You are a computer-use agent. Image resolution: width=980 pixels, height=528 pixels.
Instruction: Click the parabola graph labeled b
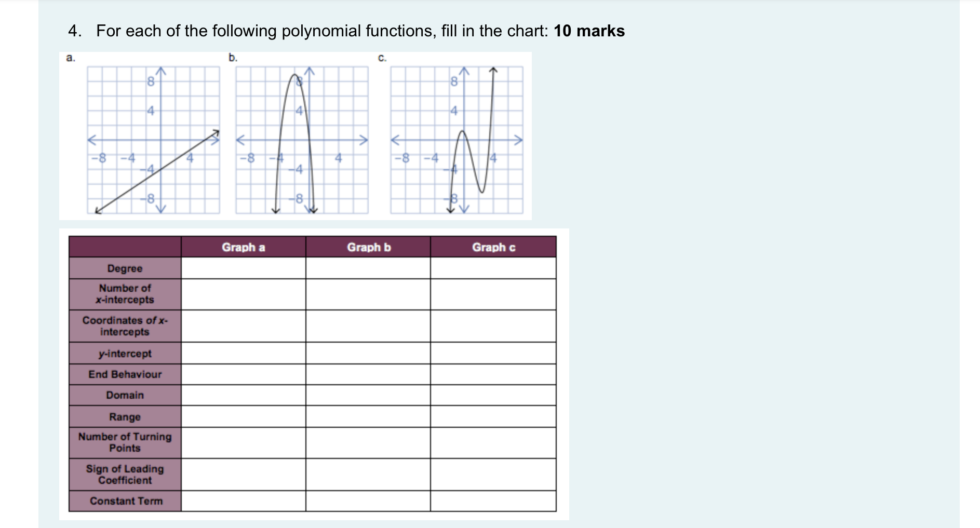301,140
